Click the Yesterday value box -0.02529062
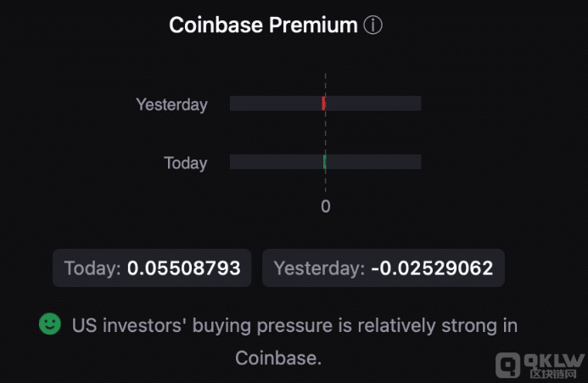Viewport: 588px width, 383px height. [x=384, y=268]
